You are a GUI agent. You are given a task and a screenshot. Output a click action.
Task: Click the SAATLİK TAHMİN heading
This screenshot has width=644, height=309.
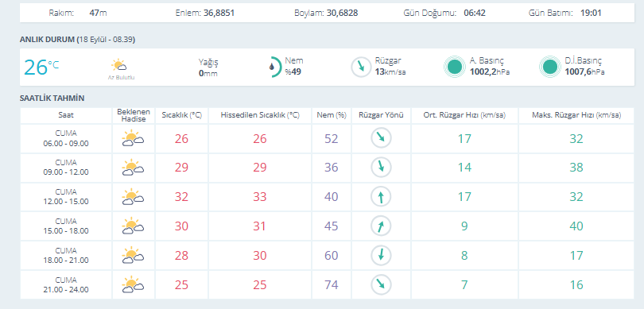click(x=52, y=98)
